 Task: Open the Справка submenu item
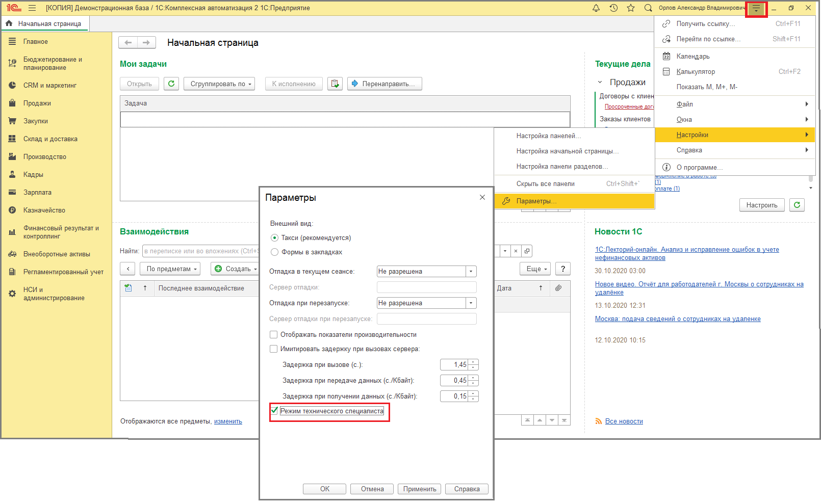point(689,150)
